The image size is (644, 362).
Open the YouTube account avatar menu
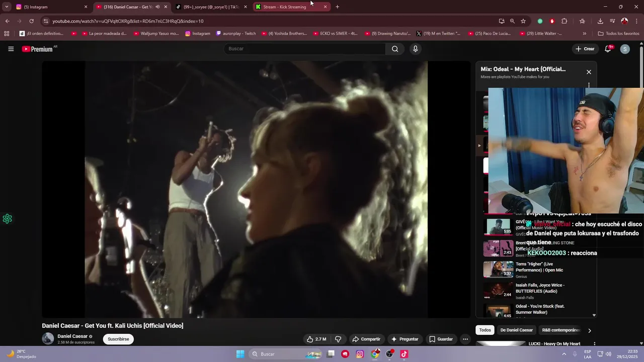625,49
